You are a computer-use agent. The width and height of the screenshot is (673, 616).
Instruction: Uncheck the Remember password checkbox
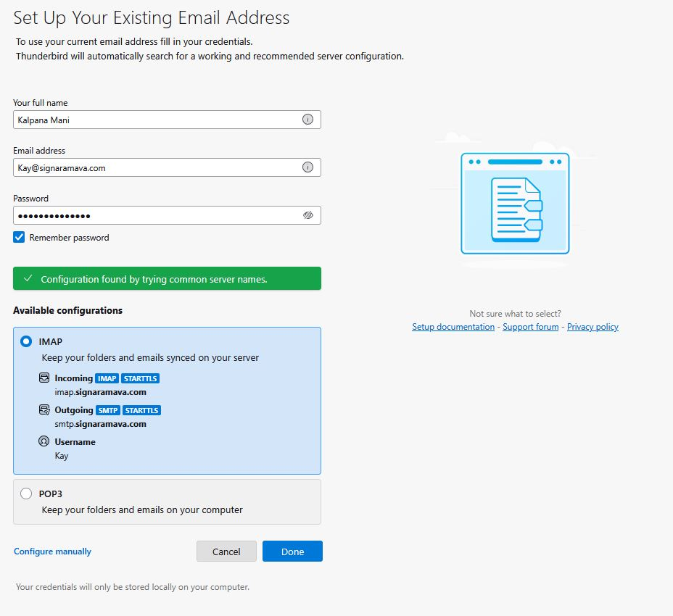pos(20,237)
